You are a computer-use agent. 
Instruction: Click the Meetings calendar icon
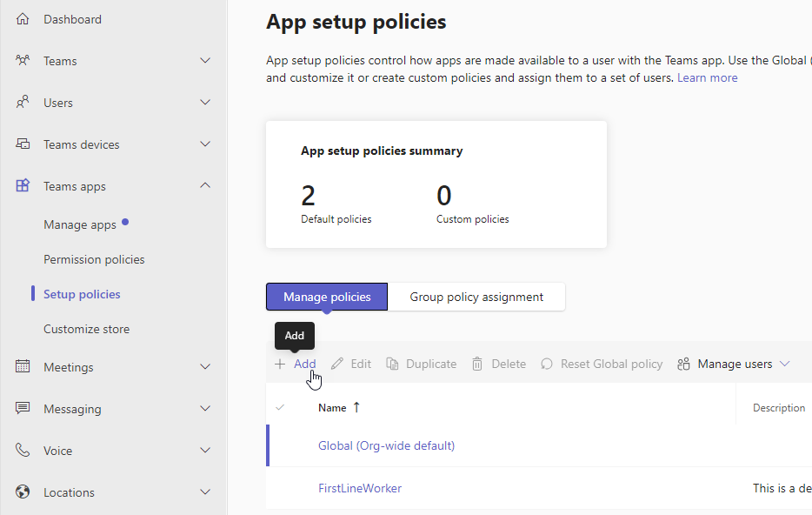[x=23, y=367]
